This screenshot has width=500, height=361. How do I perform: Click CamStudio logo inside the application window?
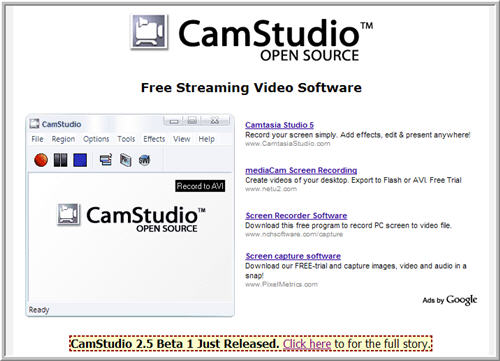click(131, 218)
